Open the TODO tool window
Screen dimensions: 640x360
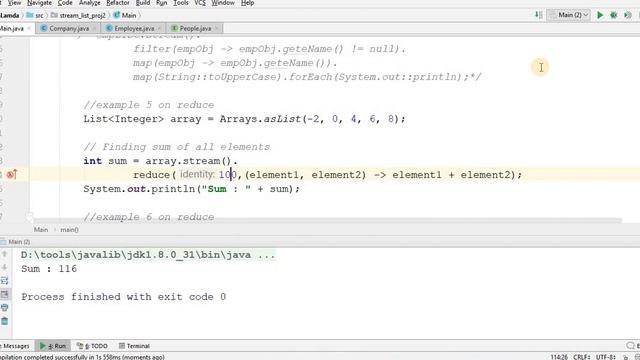point(93,346)
